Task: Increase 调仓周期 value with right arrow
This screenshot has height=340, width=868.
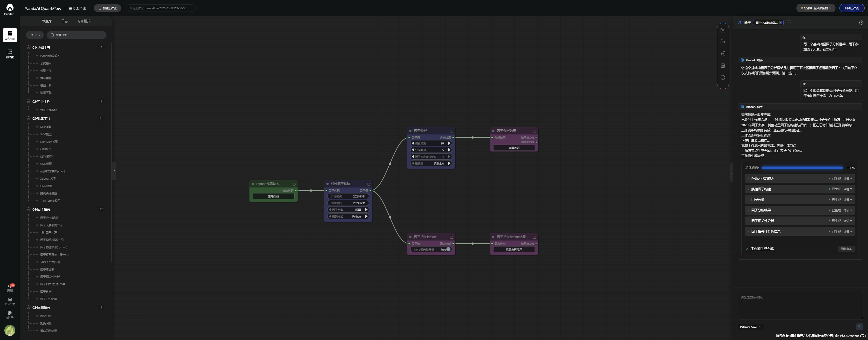Action: point(449,143)
